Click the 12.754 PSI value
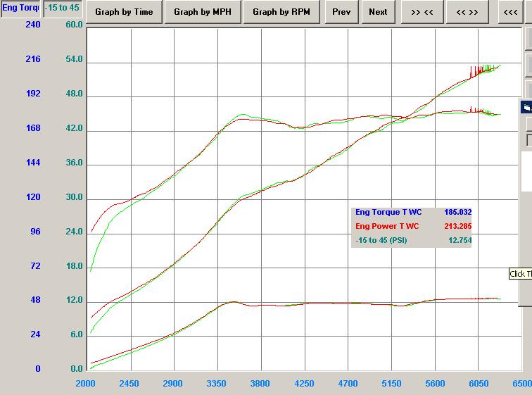532x395 pixels. tap(460, 241)
